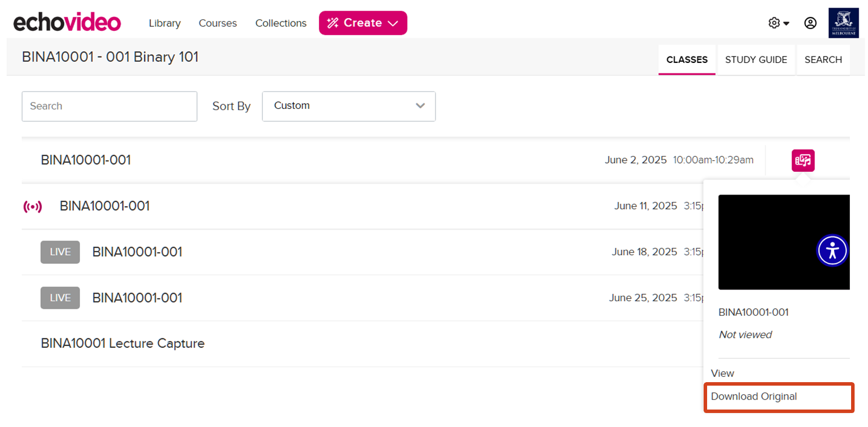Switch to the Classes tab

(x=687, y=59)
